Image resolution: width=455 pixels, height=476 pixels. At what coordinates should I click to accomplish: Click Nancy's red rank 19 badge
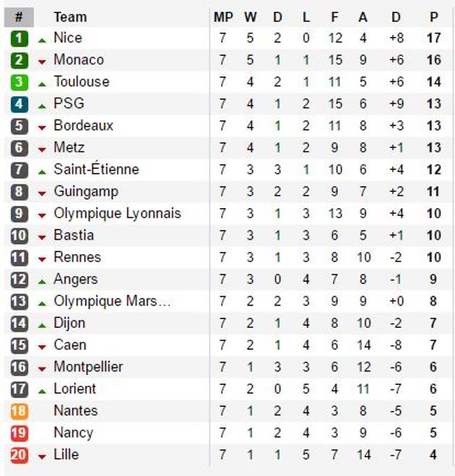[x=19, y=433]
